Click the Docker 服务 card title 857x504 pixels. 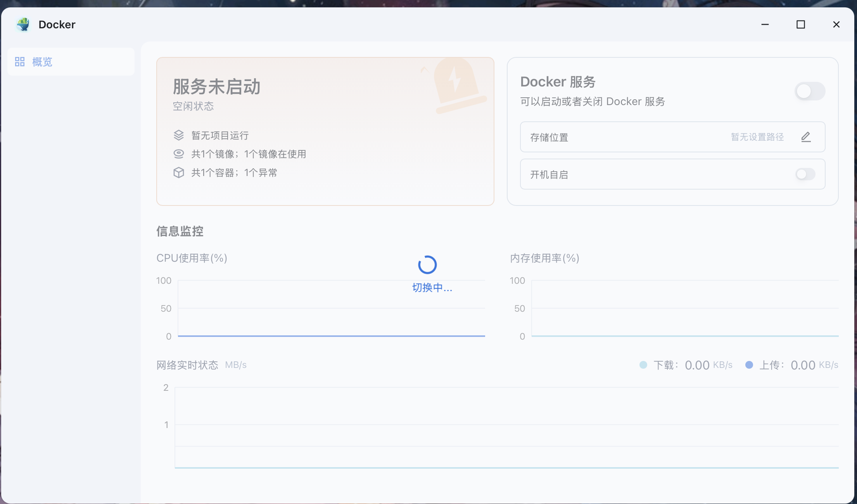point(558,82)
